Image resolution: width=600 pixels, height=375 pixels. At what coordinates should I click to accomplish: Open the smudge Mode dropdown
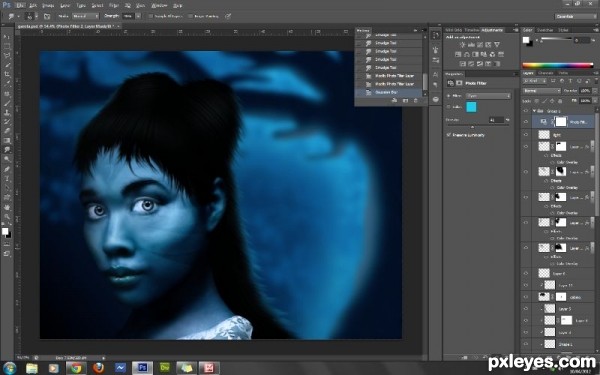coord(85,16)
